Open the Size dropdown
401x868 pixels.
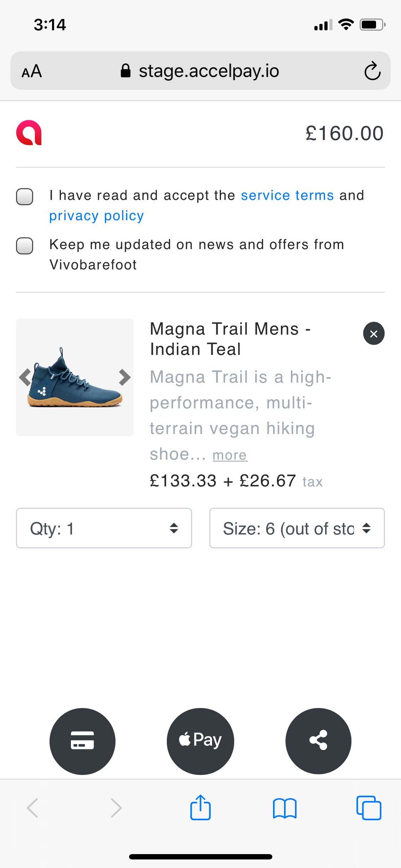tap(297, 528)
